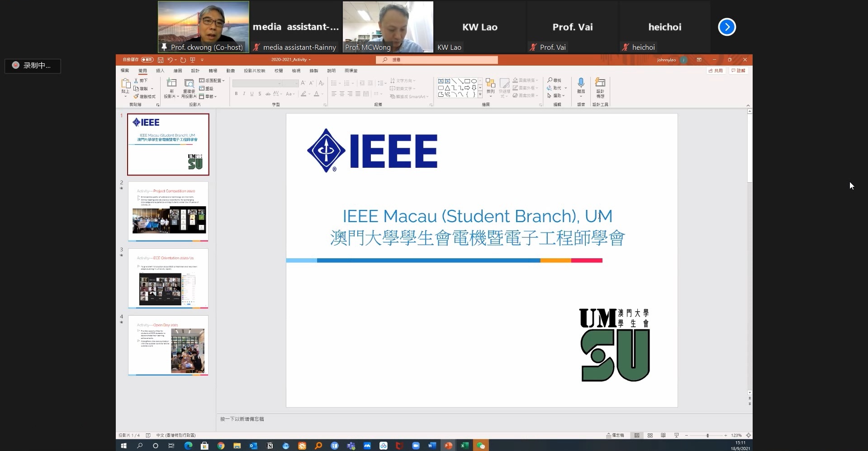Click the Paste (貼上) clipboard icon

click(125, 84)
